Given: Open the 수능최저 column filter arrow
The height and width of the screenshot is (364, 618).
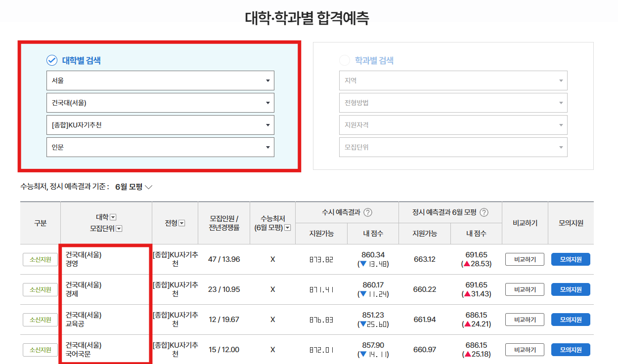Looking at the screenshot, I should (288, 228).
